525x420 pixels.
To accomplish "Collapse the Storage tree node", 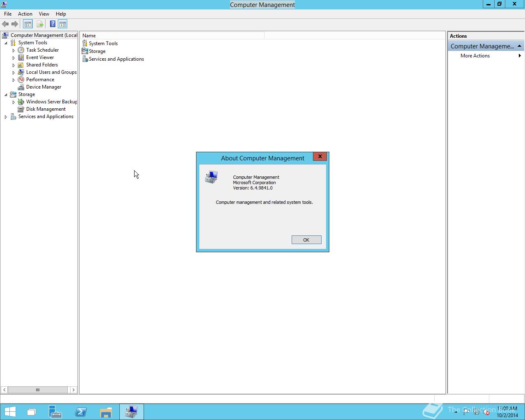I will 6,95.
